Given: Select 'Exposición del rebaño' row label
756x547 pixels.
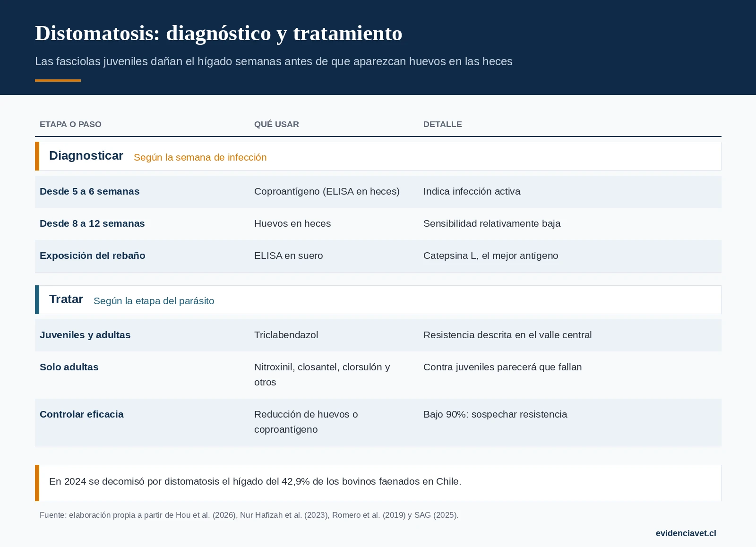Looking at the screenshot, I should coord(92,256).
